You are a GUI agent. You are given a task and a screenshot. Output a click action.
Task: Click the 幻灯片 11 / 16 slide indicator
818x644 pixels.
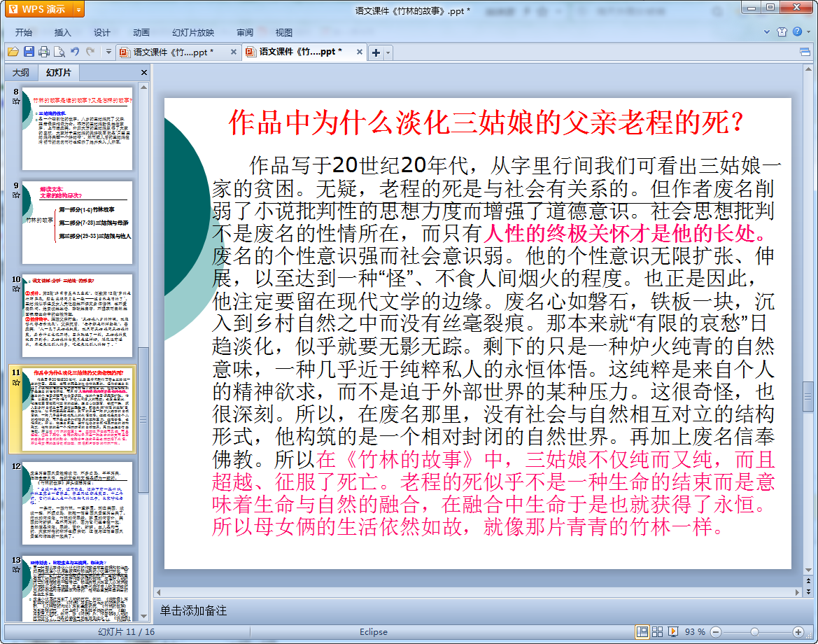(126, 632)
